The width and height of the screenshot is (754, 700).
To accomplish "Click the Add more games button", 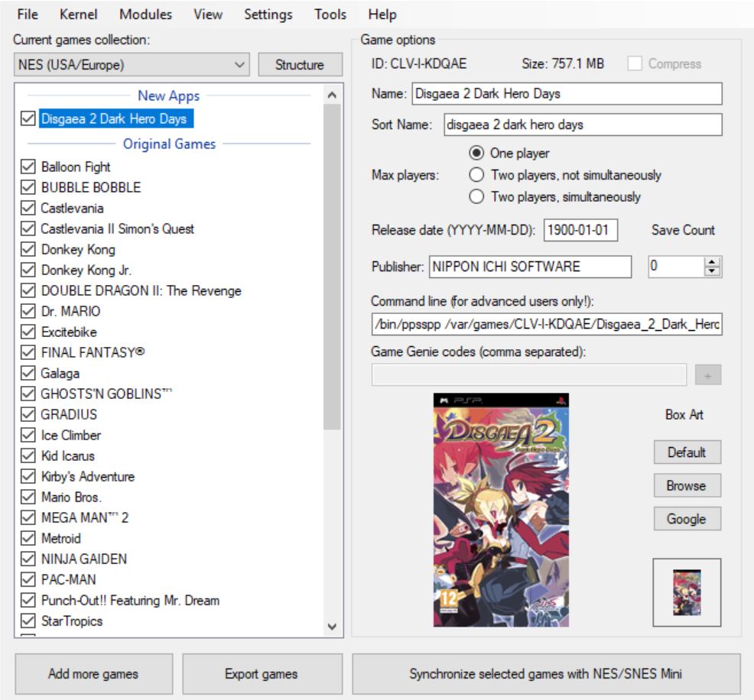I will point(94,674).
